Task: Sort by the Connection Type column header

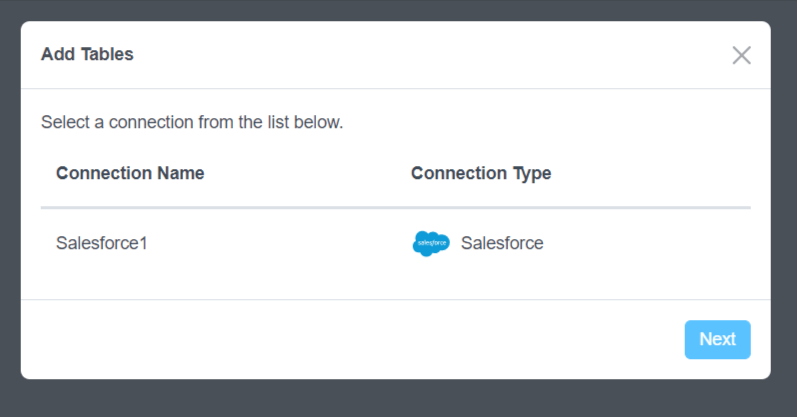Action: pos(481,173)
